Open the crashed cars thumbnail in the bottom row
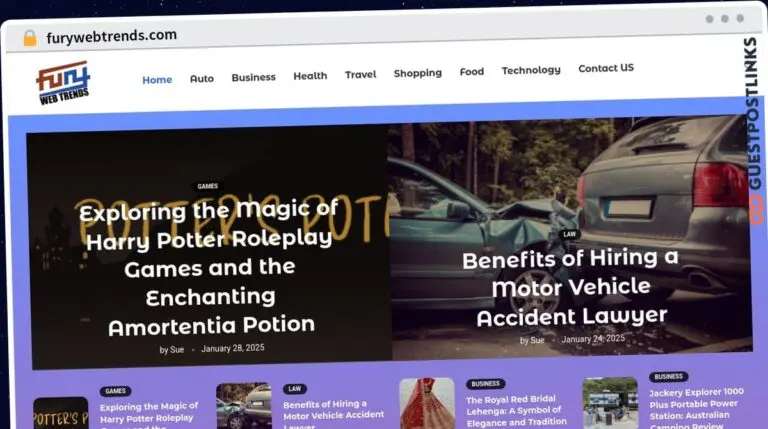The image size is (768, 429). (244, 406)
